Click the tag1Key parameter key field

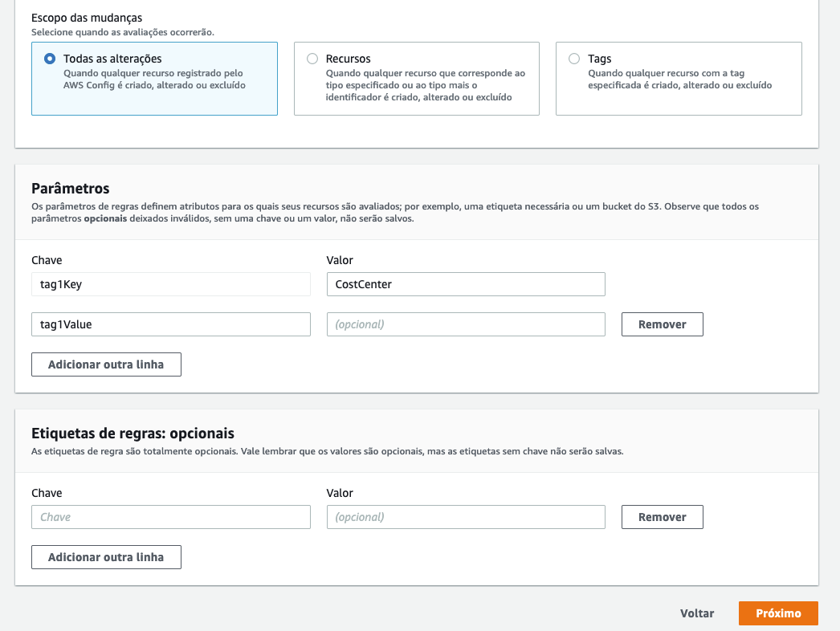coord(171,284)
